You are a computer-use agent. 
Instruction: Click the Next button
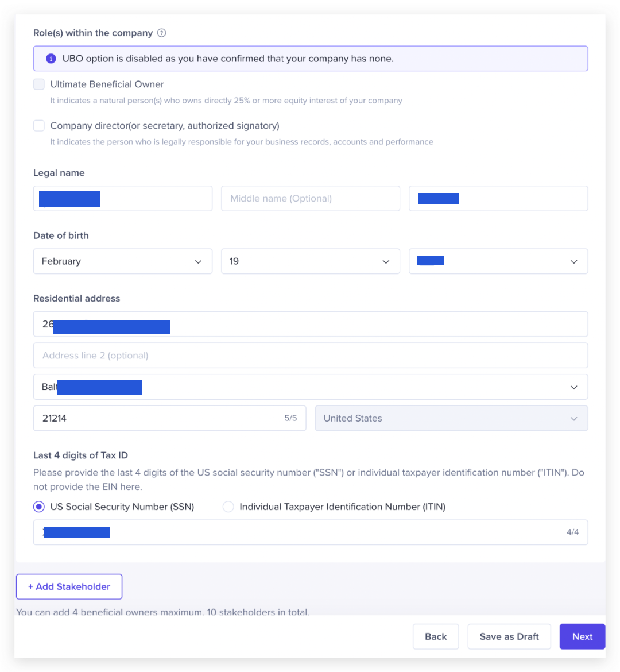point(582,636)
